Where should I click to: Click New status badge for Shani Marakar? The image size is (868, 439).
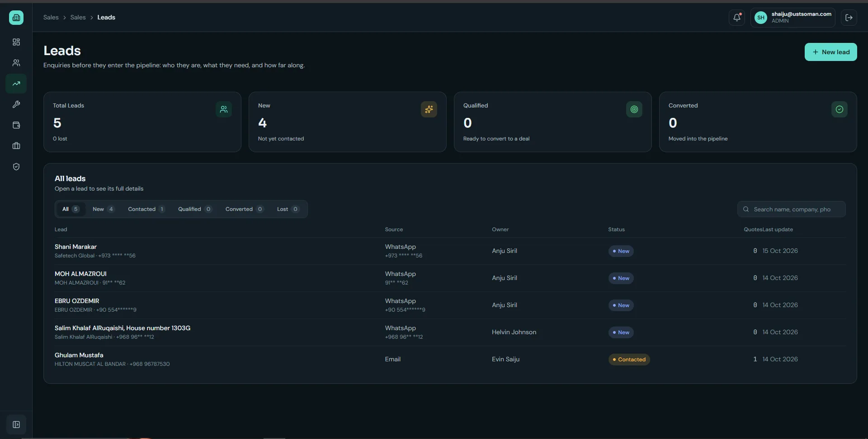pyautogui.click(x=621, y=251)
